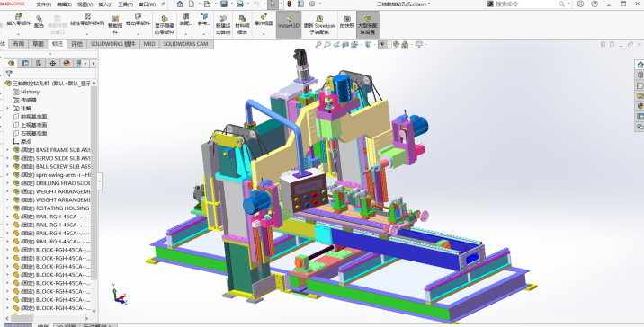Open the Edit (编辑) menu
The image size is (644, 327).
pos(64,4)
